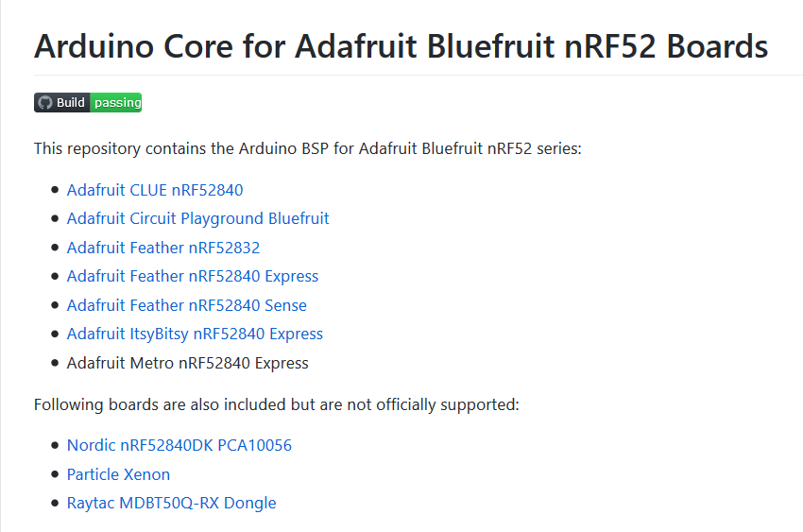Click the bullet beside Raytac MDBT50Q-RX Dongle

pyautogui.click(x=55, y=504)
